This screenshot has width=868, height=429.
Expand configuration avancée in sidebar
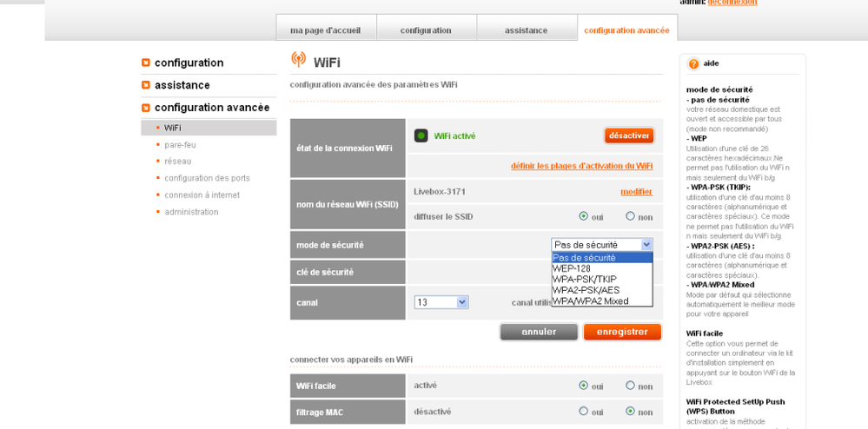click(x=212, y=108)
